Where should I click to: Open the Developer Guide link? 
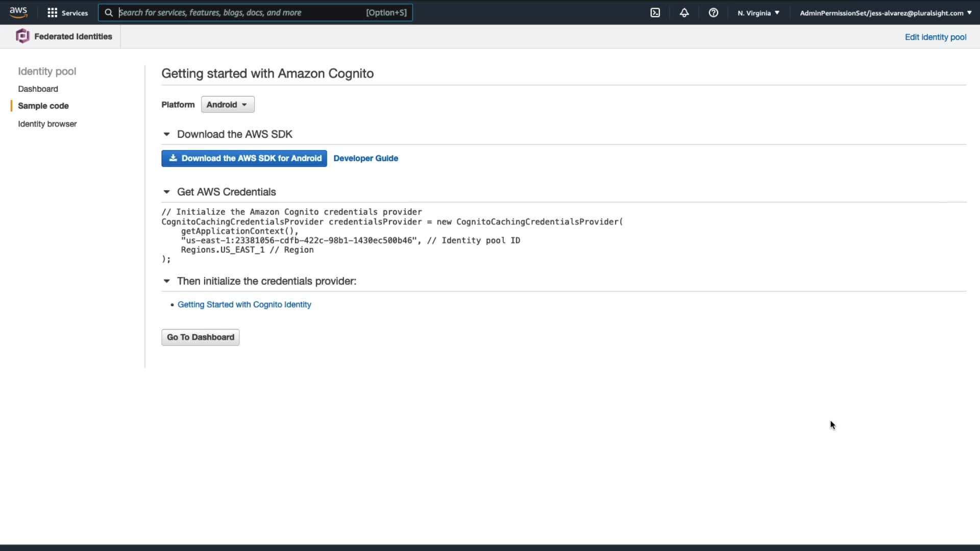click(365, 158)
